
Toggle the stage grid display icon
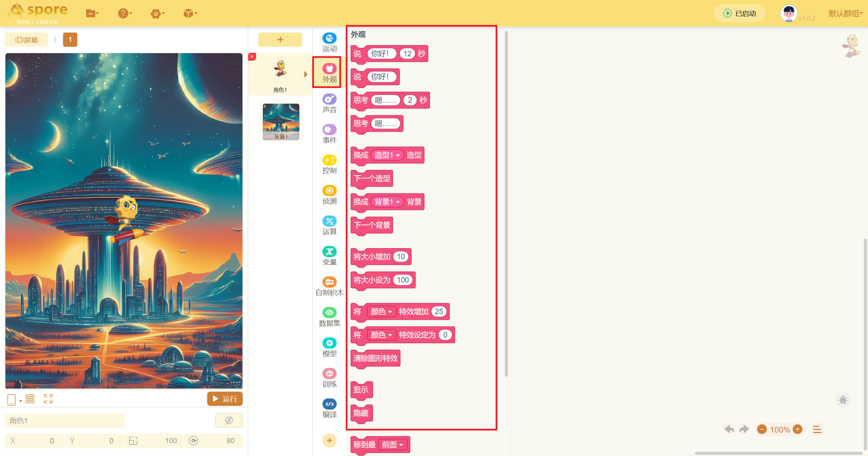click(30, 399)
